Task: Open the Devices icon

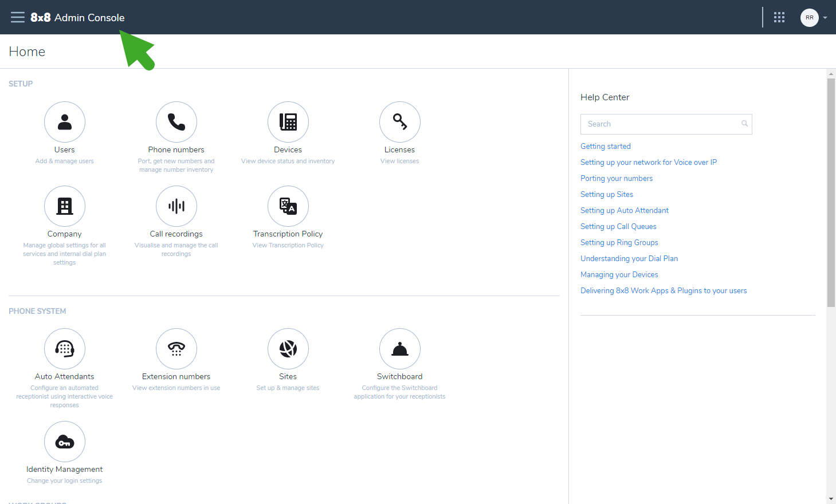Action: pos(288,122)
